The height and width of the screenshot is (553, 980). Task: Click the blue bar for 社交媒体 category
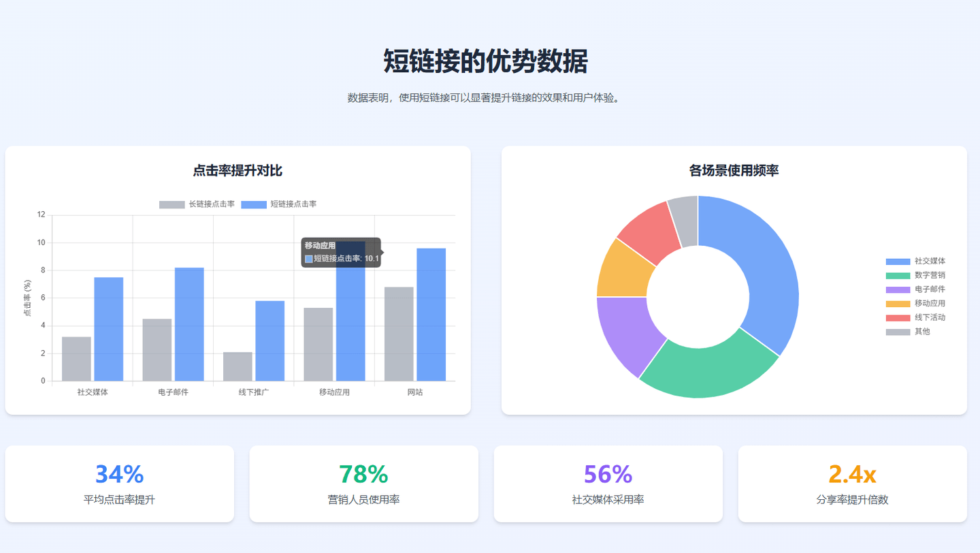(108, 329)
